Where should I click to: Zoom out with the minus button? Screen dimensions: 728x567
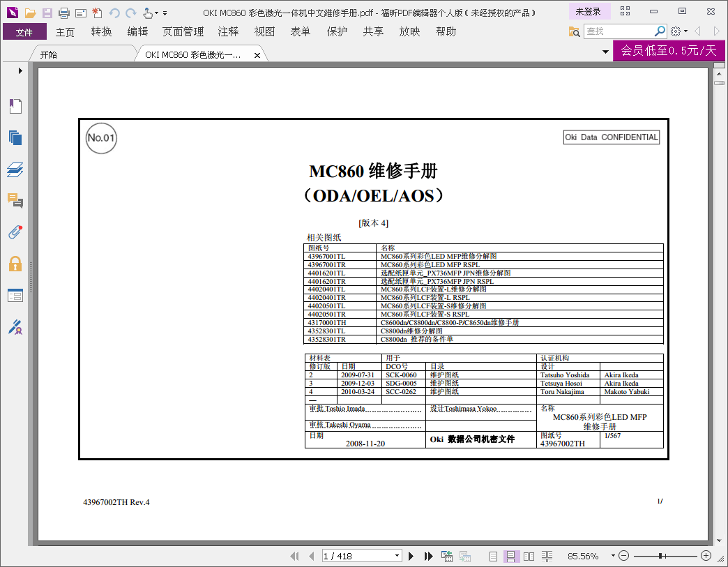click(624, 555)
